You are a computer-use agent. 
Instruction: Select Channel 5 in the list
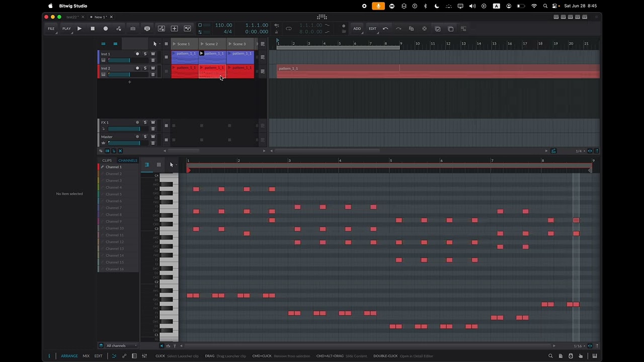[x=114, y=194]
